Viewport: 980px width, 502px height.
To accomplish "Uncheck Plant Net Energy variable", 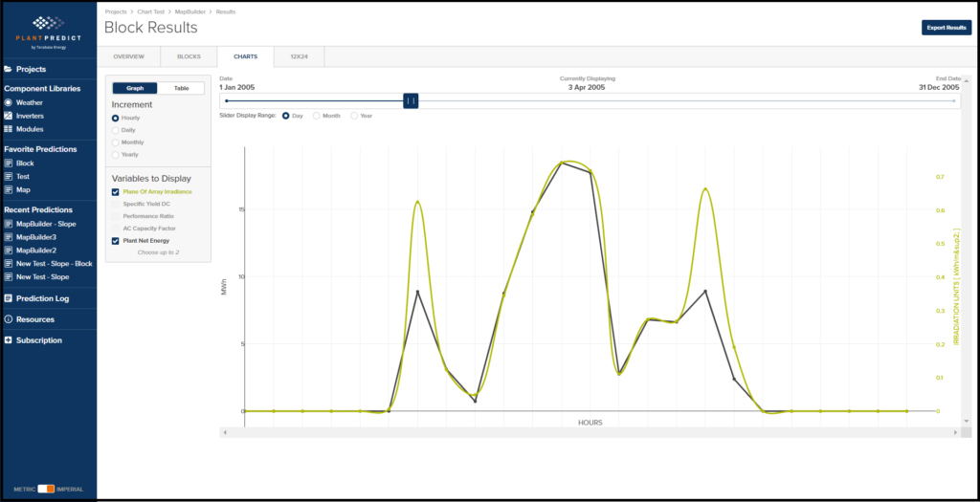I will (116, 241).
